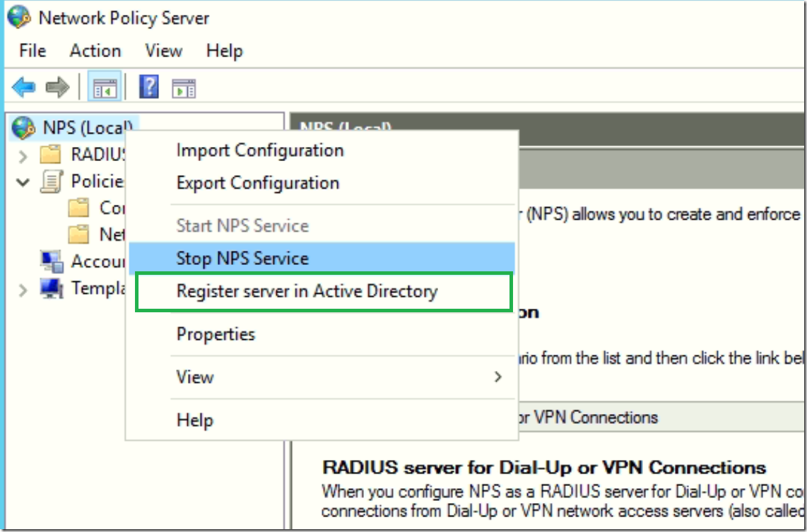Click the Forward arrow toolbar icon
This screenshot has width=807, height=532.
[57, 87]
